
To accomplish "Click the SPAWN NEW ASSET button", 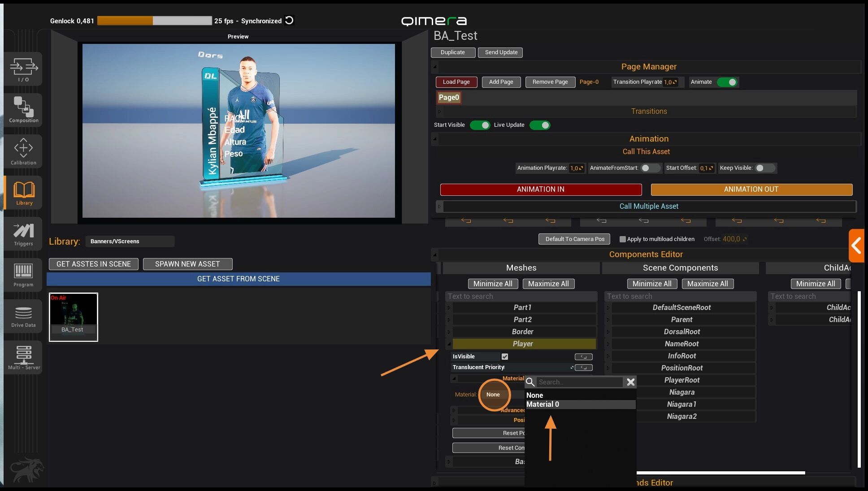I will (x=187, y=264).
